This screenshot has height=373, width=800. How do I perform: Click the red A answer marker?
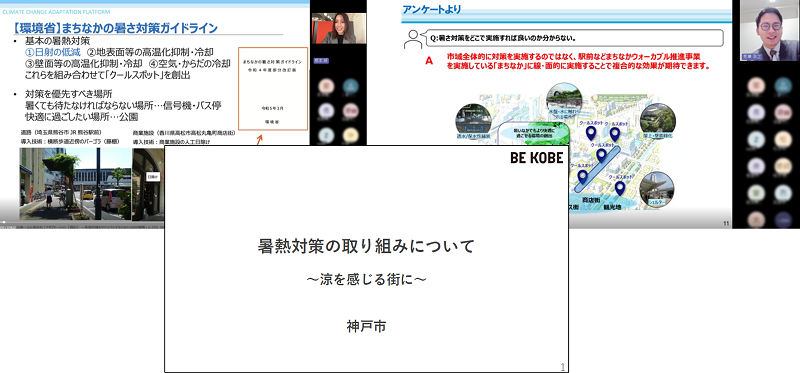(429, 61)
